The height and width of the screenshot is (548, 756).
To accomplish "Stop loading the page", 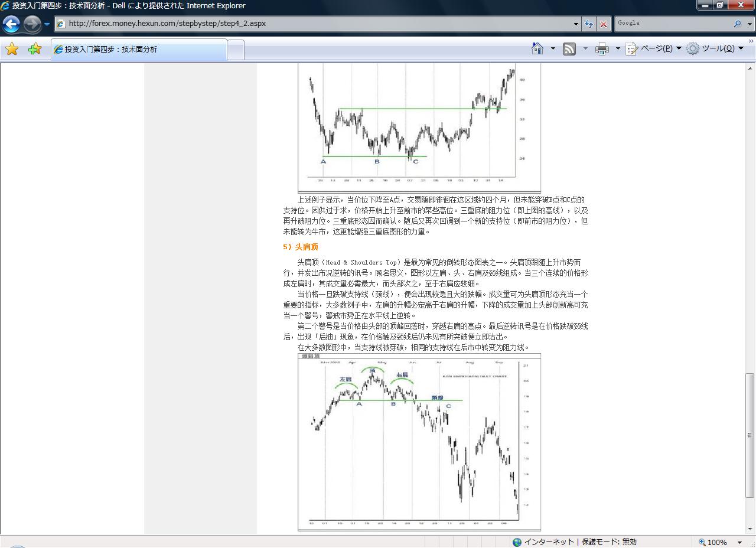I will click(603, 24).
